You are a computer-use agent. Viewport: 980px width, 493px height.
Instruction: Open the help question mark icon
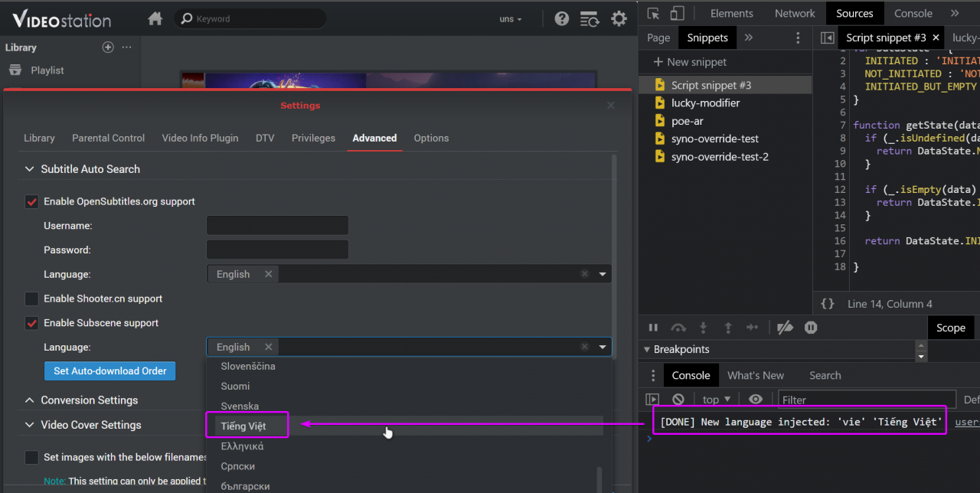coord(562,19)
